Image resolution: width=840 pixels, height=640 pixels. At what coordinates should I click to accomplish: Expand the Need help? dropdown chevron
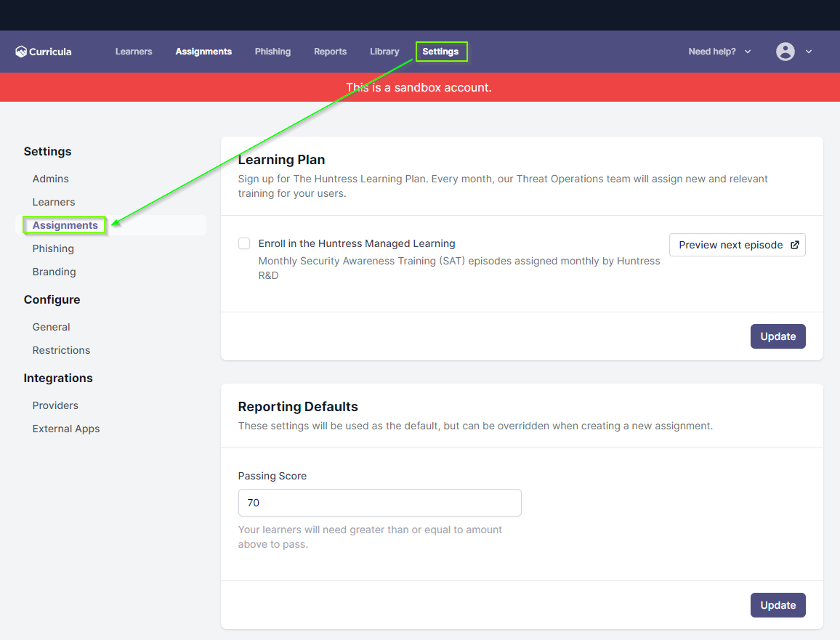(748, 52)
